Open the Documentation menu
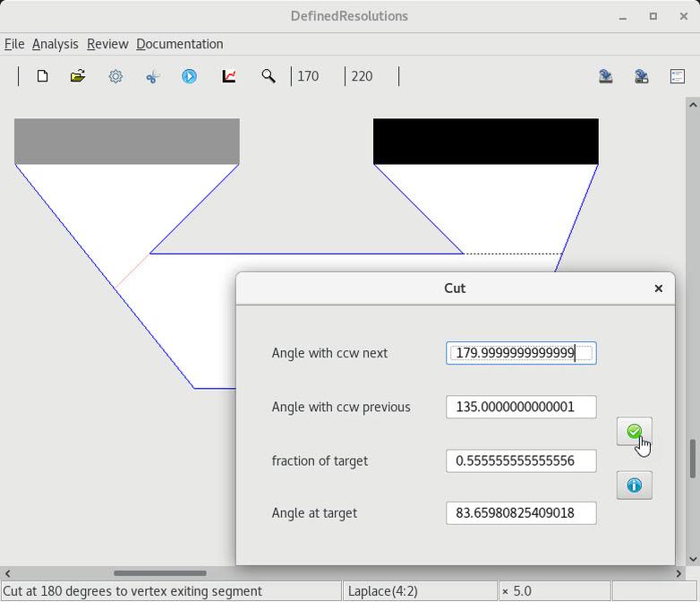The height and width of the screenshot is (602, 700). [x=179, y=44]
